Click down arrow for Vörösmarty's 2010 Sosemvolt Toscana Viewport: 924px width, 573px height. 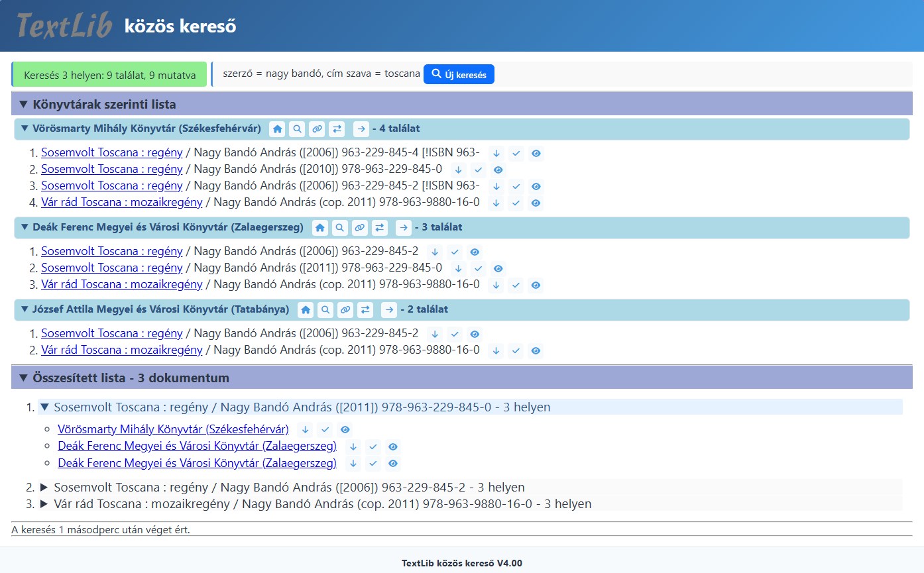click(x=459, y=170)
